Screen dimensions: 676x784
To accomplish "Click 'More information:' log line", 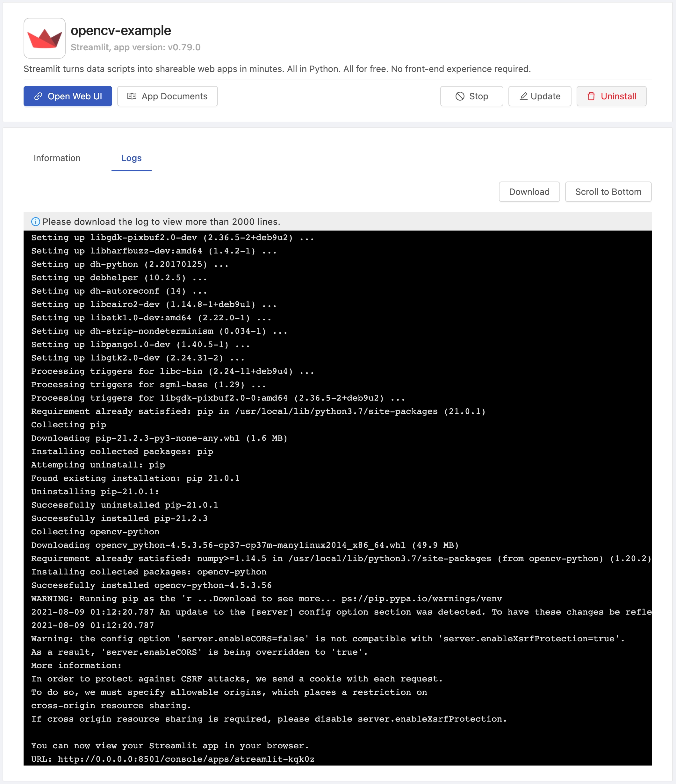I will pyautogui.click(x=76, y=665).
